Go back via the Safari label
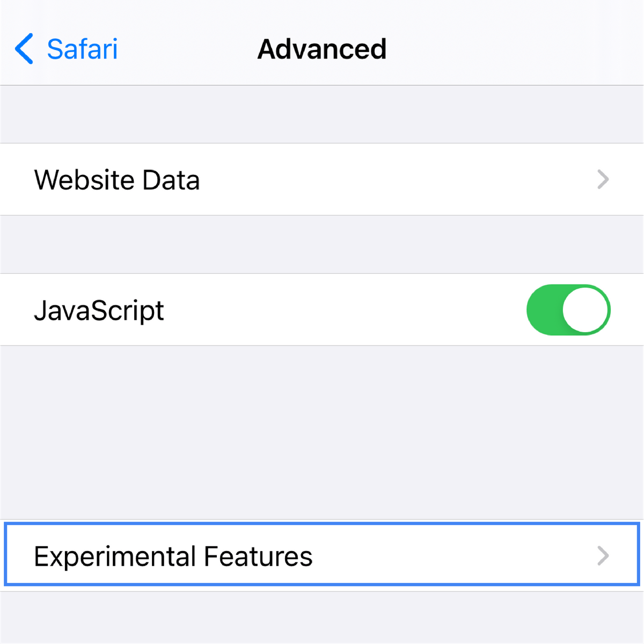Viewport: 644px width, 644px height. click(x=82, y=49)
